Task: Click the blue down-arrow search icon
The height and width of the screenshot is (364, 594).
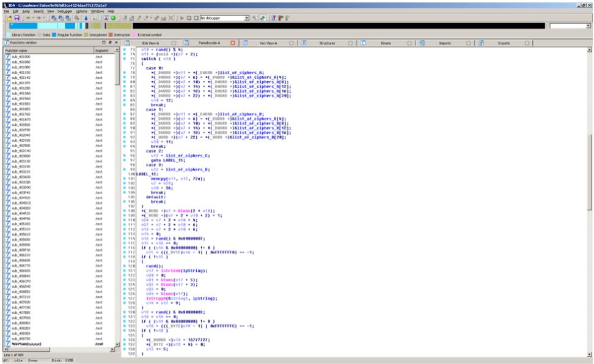Action: pyautogui.click(x=86, y=18)
